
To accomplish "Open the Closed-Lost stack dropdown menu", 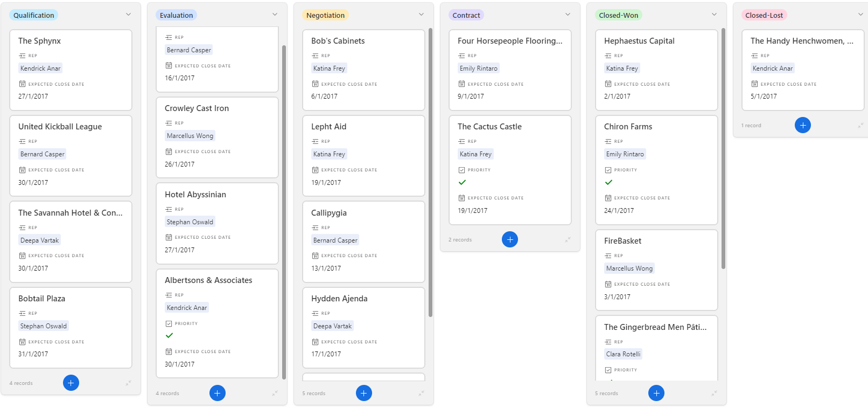I will (x=860, y=15).
